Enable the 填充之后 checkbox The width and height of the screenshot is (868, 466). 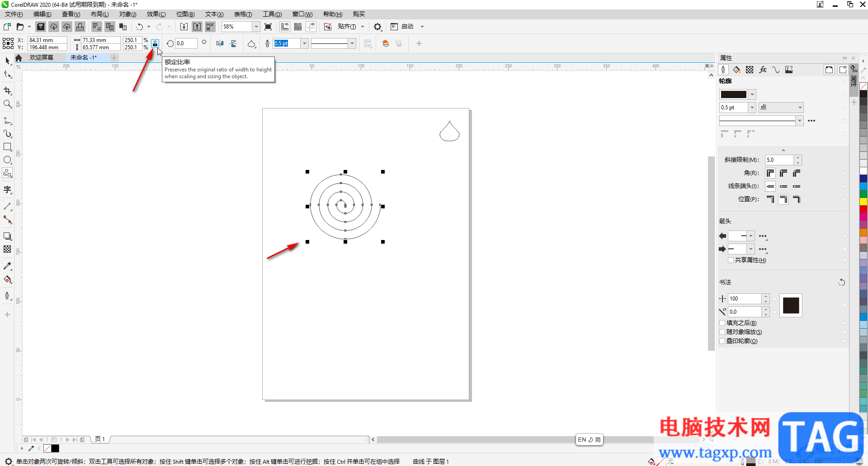point(722,323)
